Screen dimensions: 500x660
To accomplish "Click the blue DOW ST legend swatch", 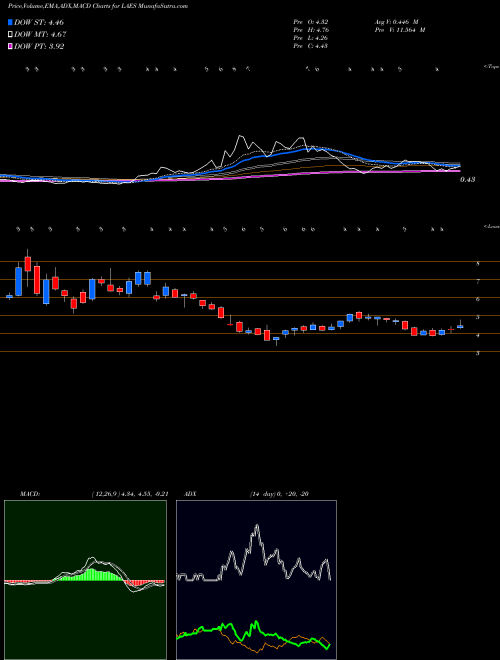I will [x=10, y=22].
